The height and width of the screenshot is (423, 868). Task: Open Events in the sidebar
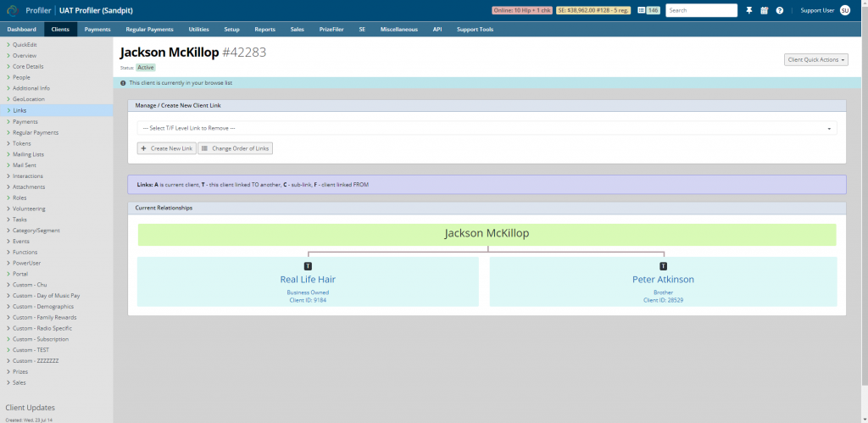point(21,242)
